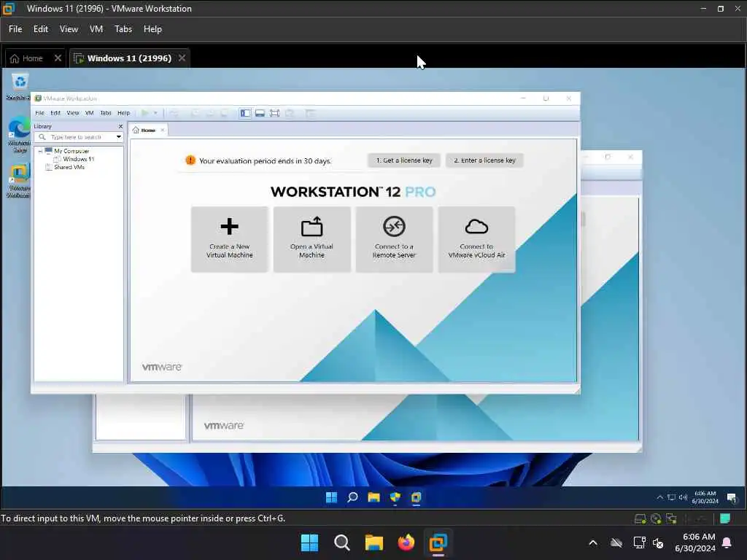Expand guest system tray hidden icons chevron

[x=659, y=497]
